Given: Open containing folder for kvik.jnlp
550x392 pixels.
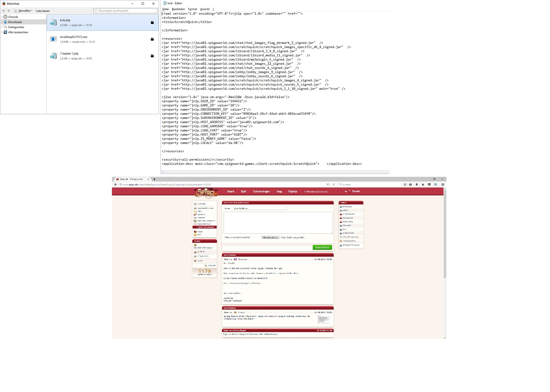Looking at the screenshot, I should [152, 23].
